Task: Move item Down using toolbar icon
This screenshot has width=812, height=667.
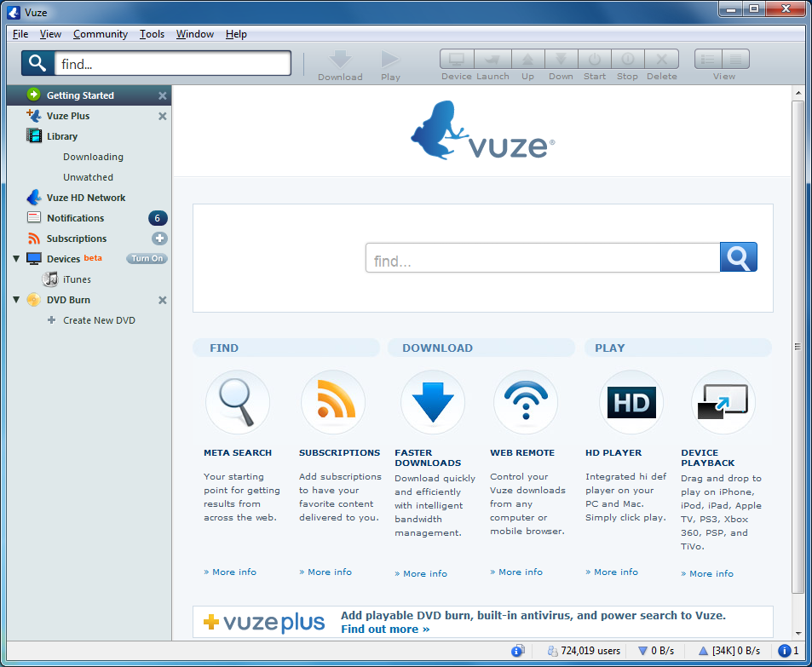Action: click(x=561, y=59)
